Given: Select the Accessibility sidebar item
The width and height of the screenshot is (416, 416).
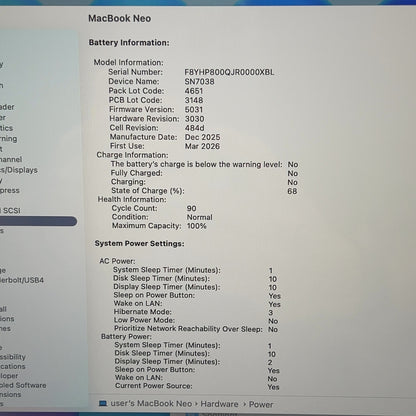Looking at the screenshot, I should [13, 357].
